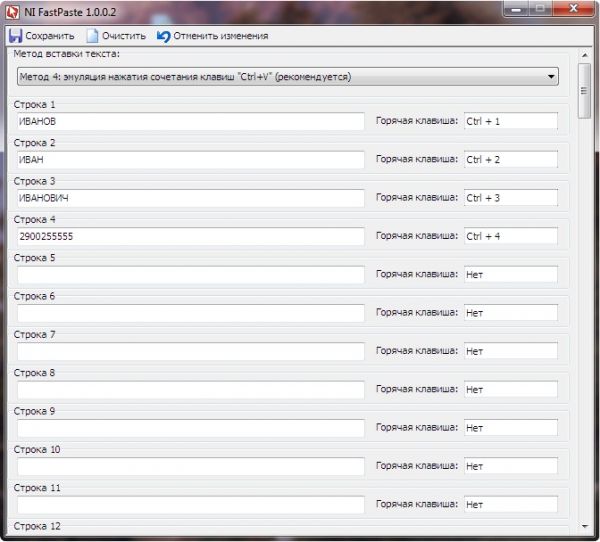Click the empty Строка 5 text field
Screen dimensions: 600x542
click(191, 274)
